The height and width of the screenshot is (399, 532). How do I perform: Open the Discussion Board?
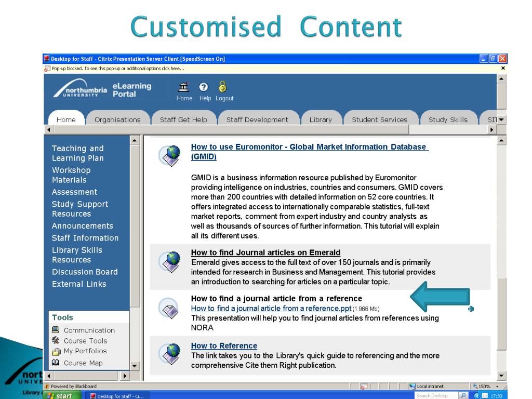click(x=85, y=272)
